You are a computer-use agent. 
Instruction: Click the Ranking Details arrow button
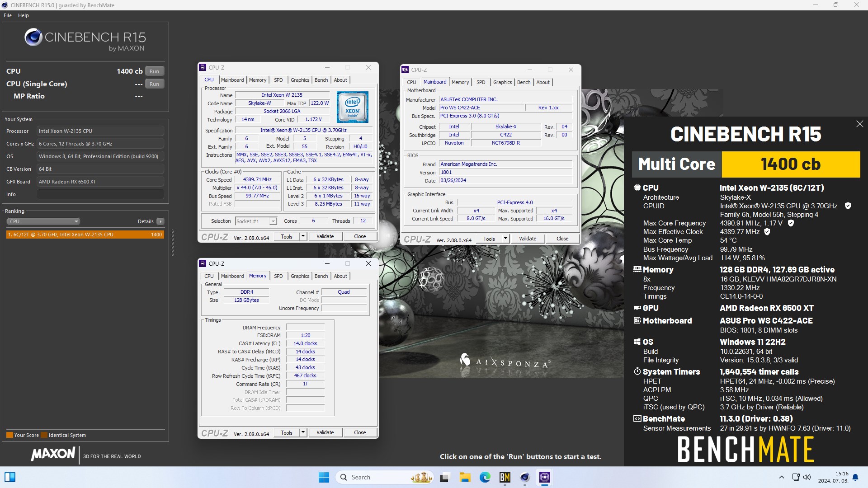click(x=160, y=221)
